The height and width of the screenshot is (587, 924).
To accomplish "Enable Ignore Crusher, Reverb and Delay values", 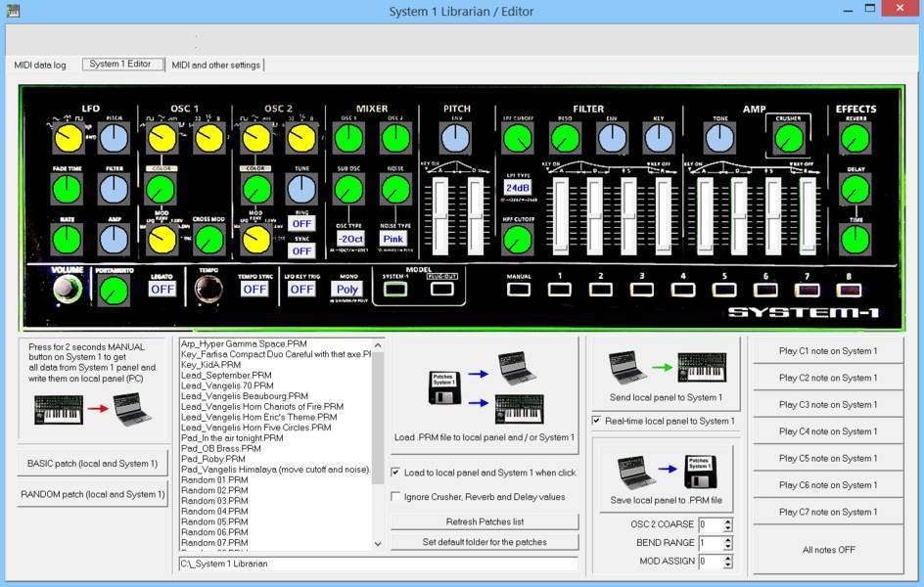I will [x=395, y=496].
